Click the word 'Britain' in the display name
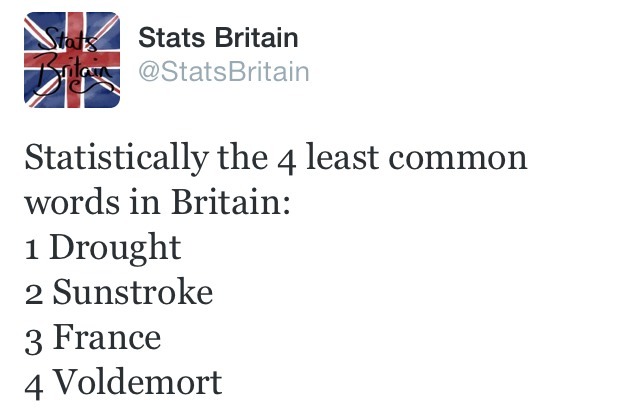Screen dimensions: 640x411 [x=256, y=38]
